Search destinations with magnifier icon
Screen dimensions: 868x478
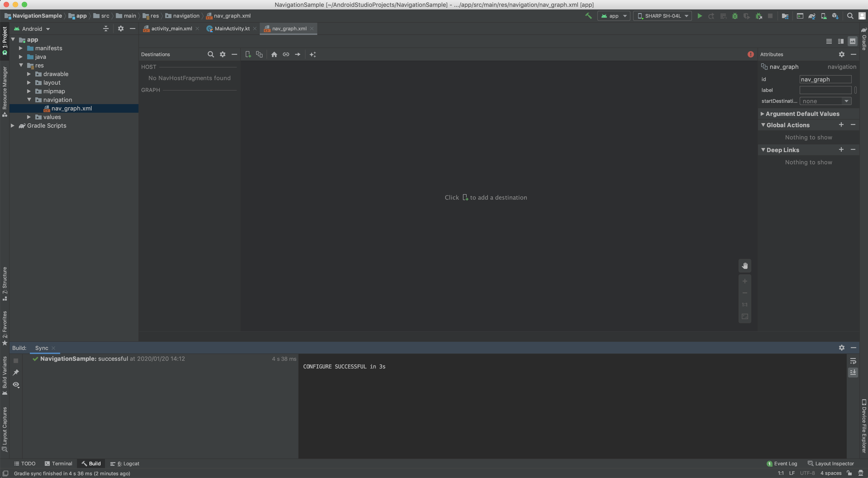click(x=211, y=54)
